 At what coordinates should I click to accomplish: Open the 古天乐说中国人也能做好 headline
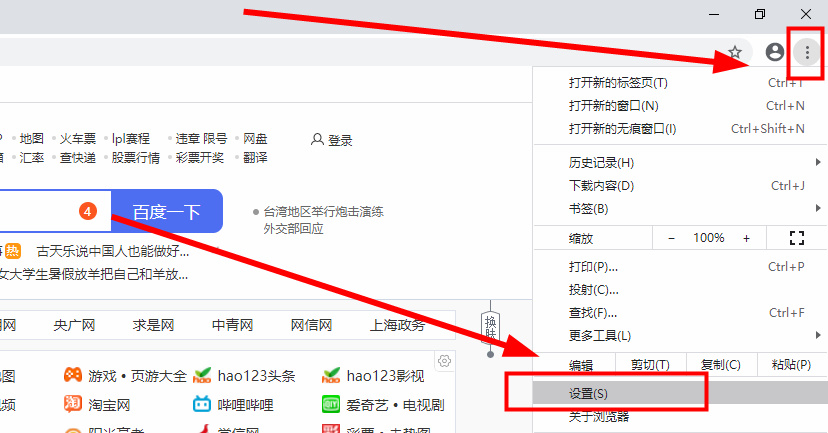[112, 251]
